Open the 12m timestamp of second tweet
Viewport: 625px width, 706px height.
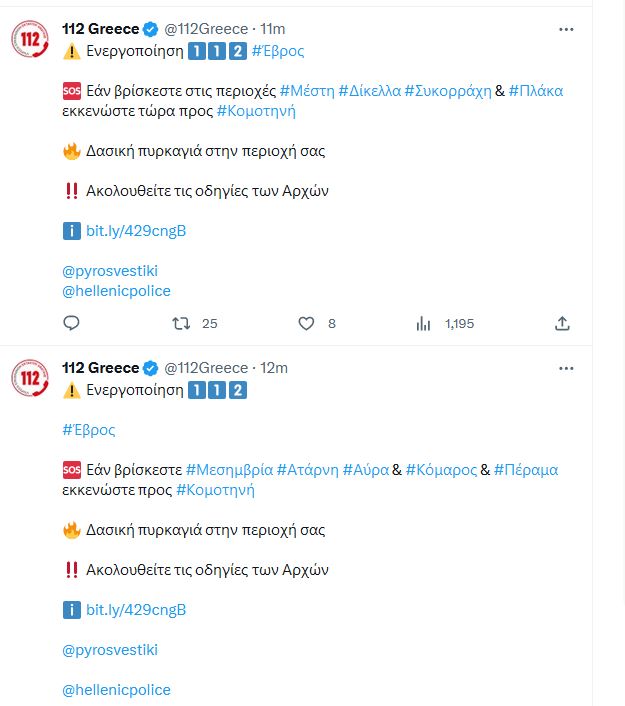point(274,368)
